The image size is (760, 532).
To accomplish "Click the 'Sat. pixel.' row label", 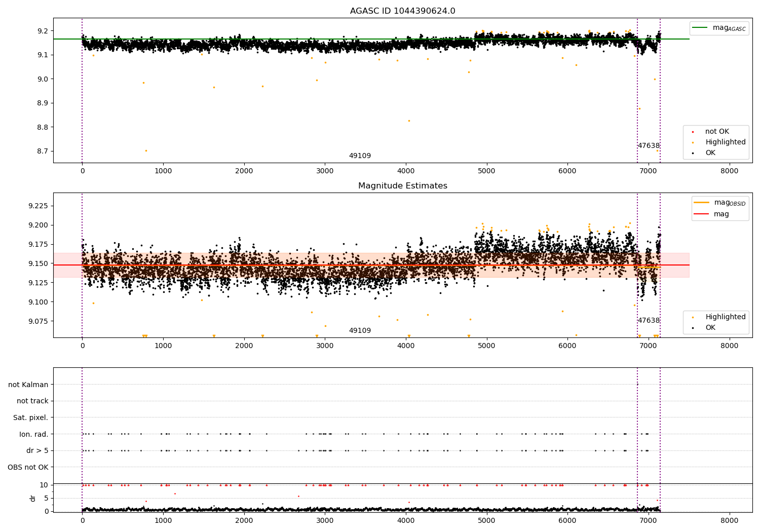I will tap(31, 418).
